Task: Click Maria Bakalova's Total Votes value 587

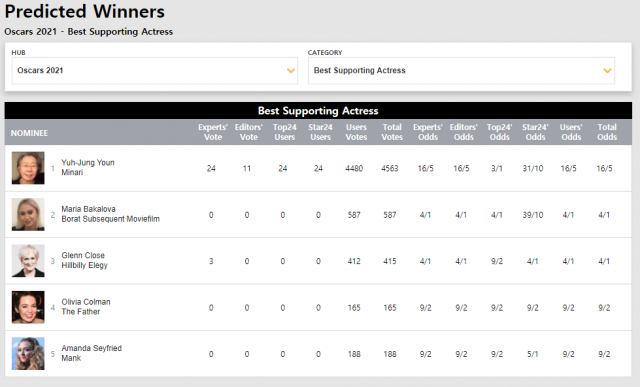Action: [x=390, y=215]
